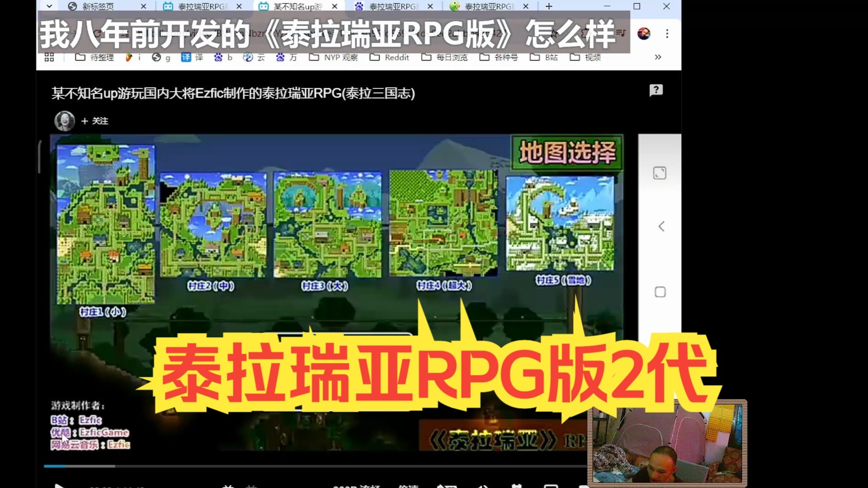Collapse the right side panel with the arrow
Screen dimensions: 868x488
coord(661,226)
